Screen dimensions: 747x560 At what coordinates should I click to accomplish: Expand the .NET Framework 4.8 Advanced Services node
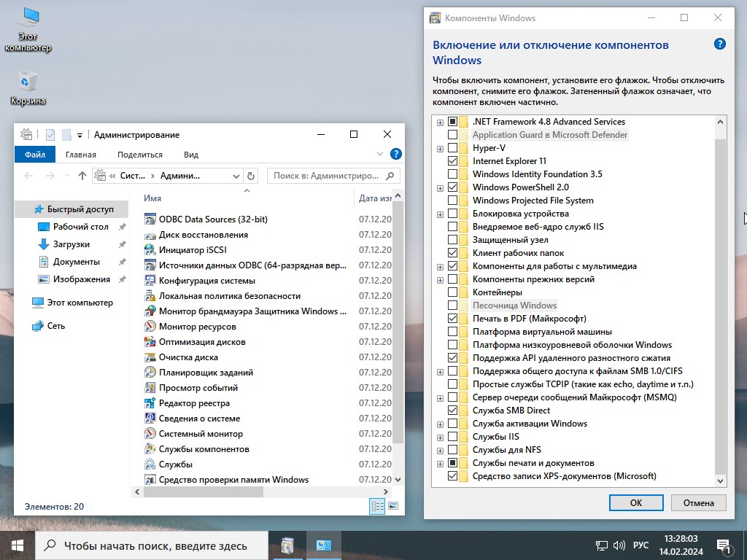point(440,122)
